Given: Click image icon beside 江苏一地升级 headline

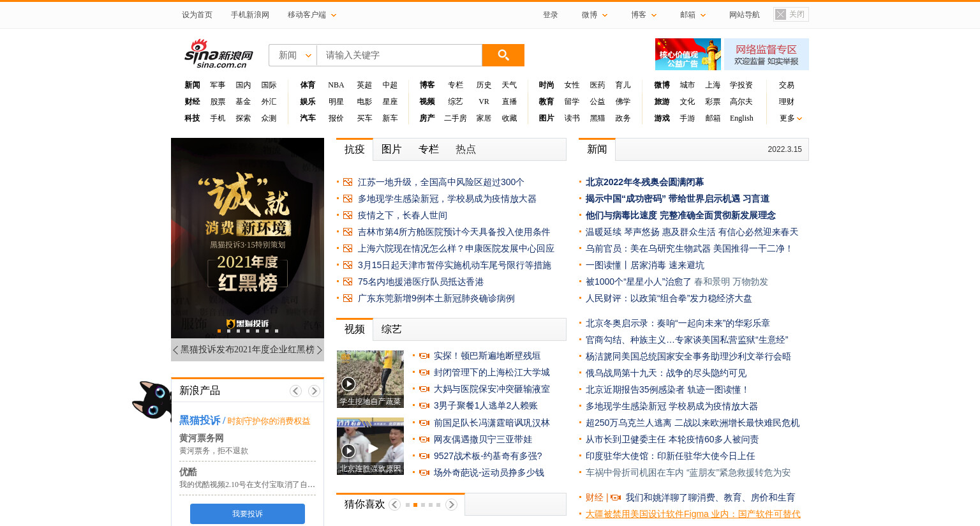Looking at the screenshot, I should pos(348,183).
